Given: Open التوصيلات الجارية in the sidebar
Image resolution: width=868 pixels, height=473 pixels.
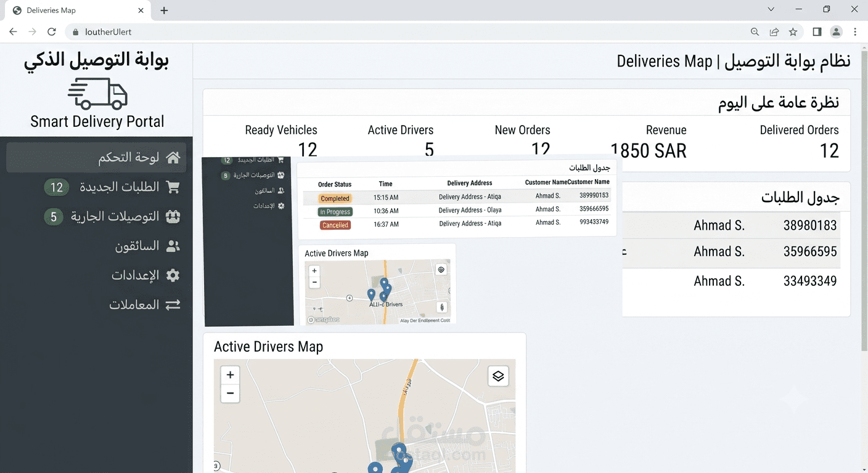Looking at the screenshot, I should coord(96,217).
